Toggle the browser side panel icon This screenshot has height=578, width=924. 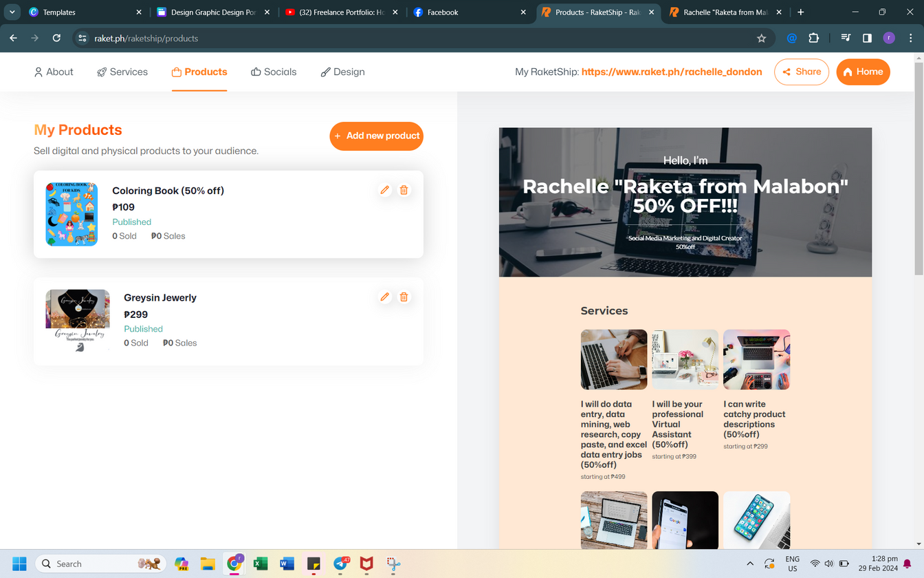(x=867, y=38)
